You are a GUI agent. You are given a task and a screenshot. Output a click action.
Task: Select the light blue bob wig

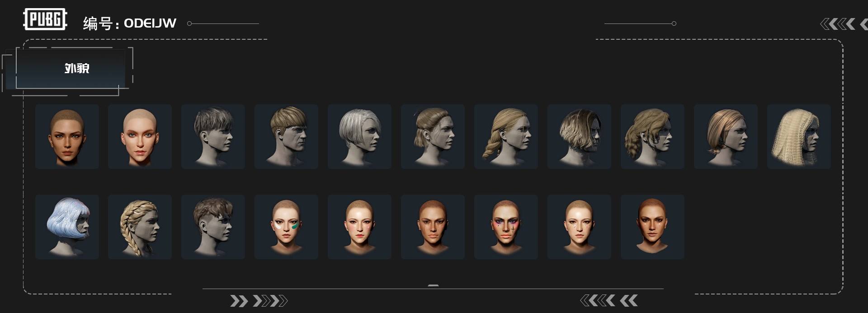(67, 227)
